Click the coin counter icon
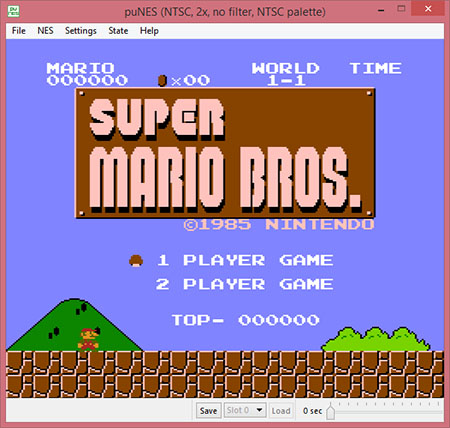450x428 pixels. coord(162,81)
